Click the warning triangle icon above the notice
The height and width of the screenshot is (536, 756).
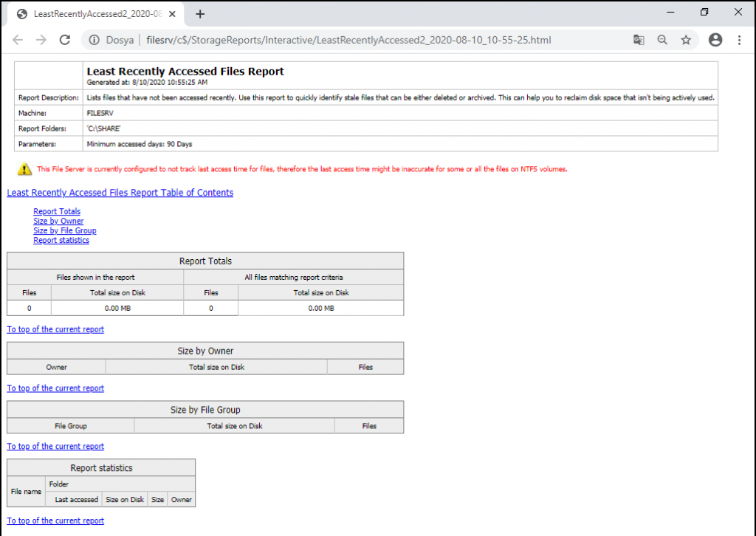click(23, 169)
